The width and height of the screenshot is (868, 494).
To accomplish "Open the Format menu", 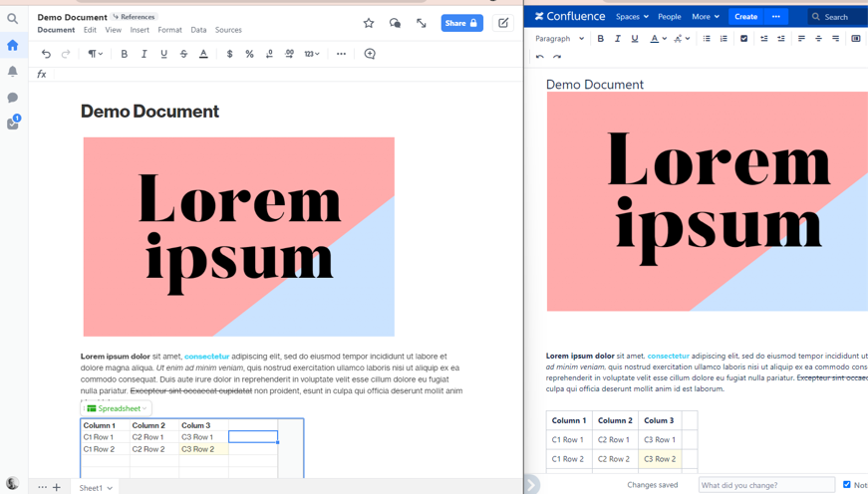I will point(169,30).
